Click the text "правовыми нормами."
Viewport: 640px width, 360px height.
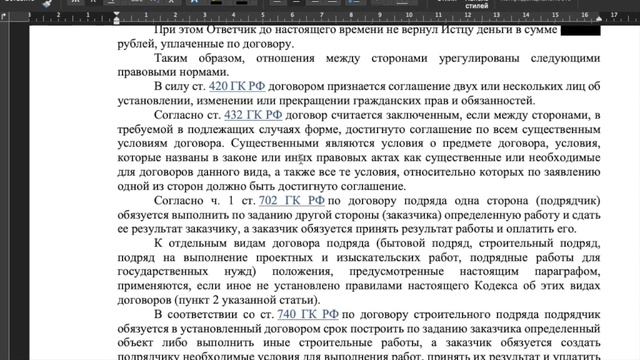[x=173, y=72]
